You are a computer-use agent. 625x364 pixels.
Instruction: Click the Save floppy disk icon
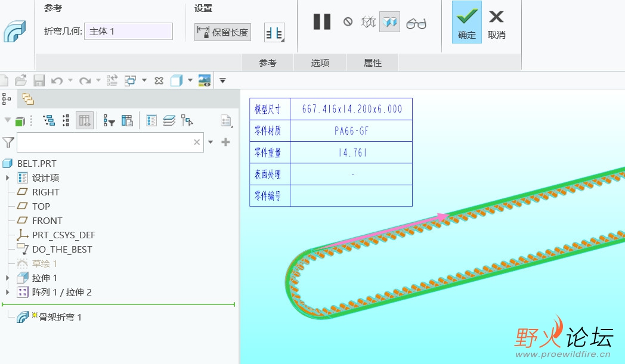click(x=39, y=80)
